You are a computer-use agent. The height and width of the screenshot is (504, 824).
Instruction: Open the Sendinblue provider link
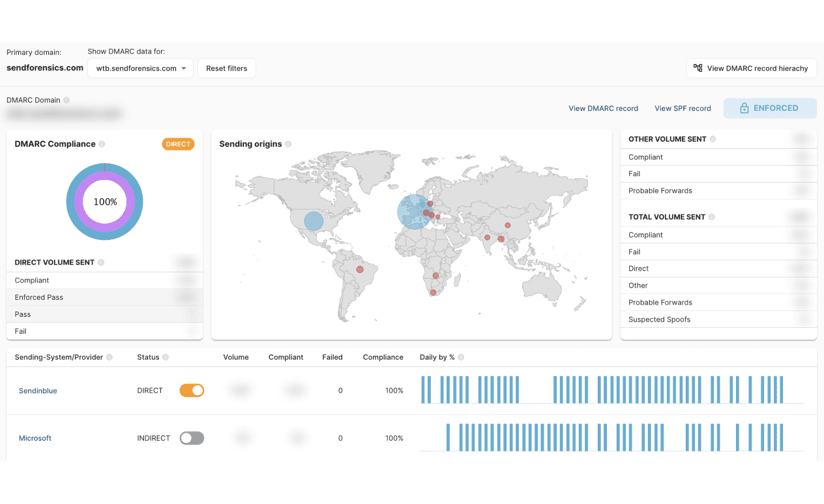[x=38, y=391]
